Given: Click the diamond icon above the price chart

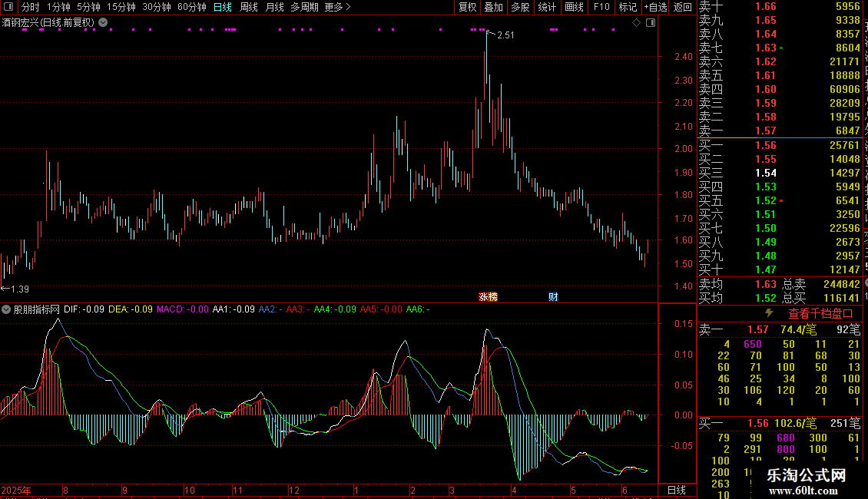Looking at the screenshot, I should coord(636,23).
